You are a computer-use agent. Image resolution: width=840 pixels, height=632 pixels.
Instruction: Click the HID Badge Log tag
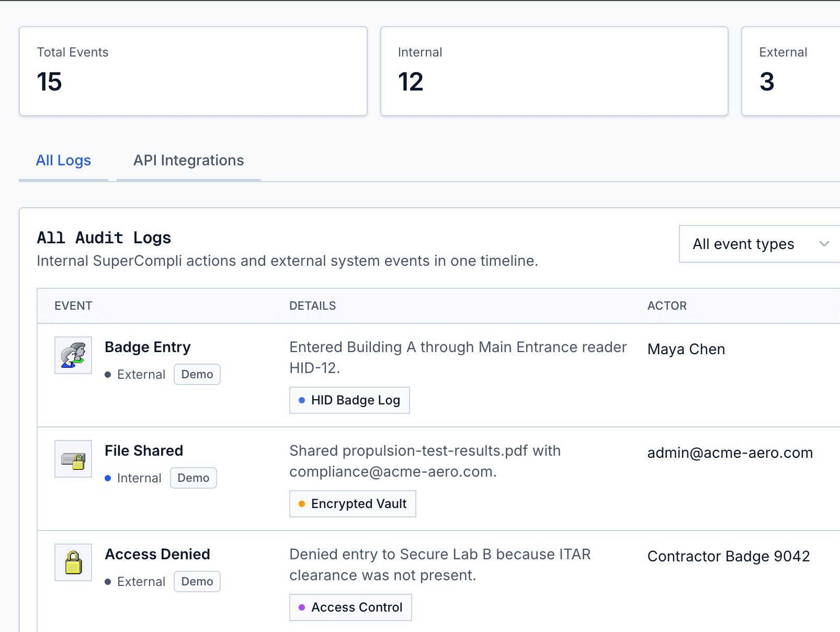(349, 400)
